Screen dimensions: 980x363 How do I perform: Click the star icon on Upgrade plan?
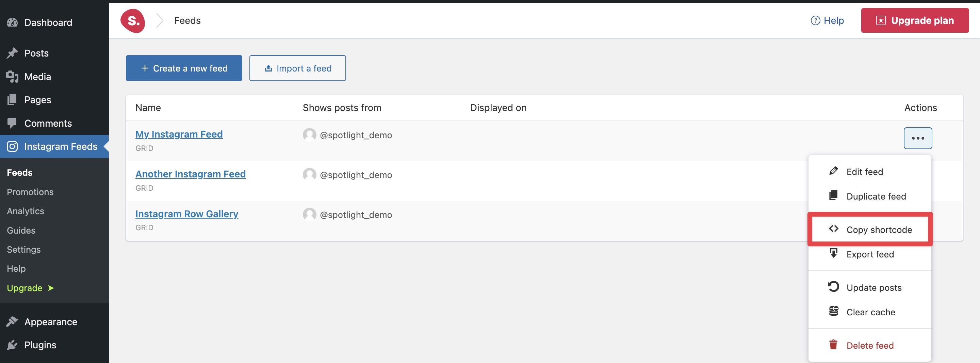point(881,20)
